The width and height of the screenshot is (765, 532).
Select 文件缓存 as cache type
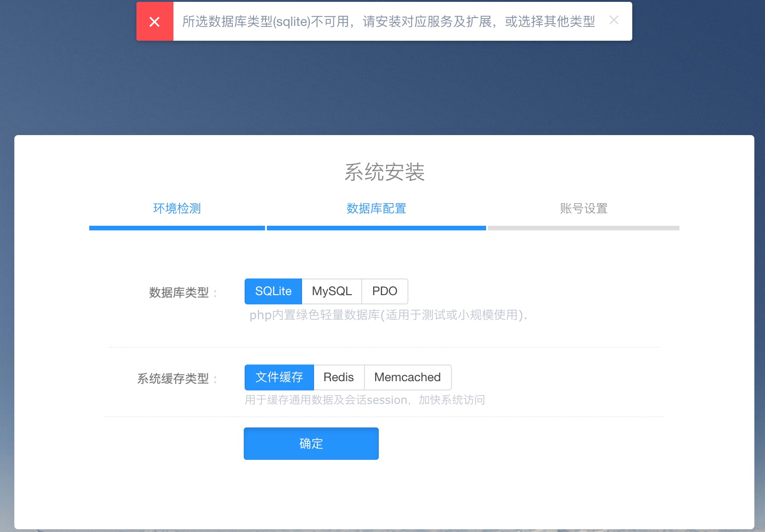[x=279, y=377]
